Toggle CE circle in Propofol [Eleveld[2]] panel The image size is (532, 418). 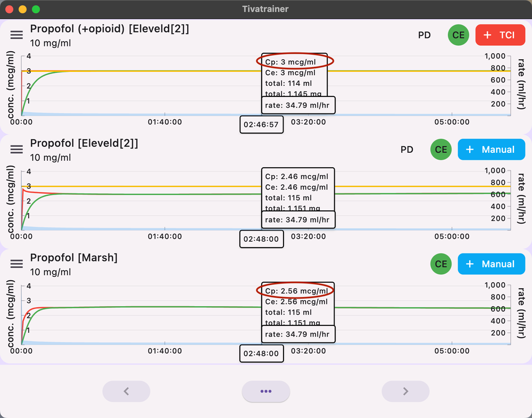441,150
